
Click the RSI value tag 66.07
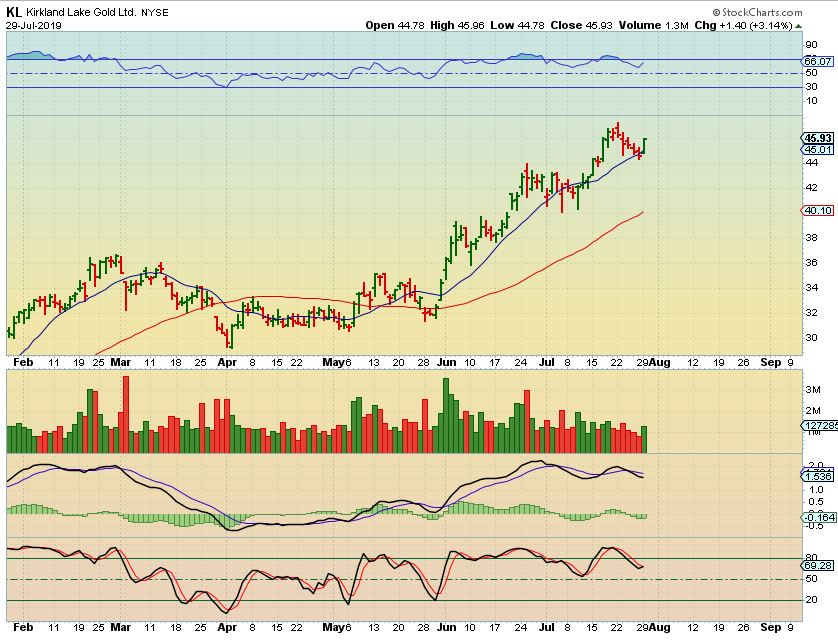coord(818,61)
